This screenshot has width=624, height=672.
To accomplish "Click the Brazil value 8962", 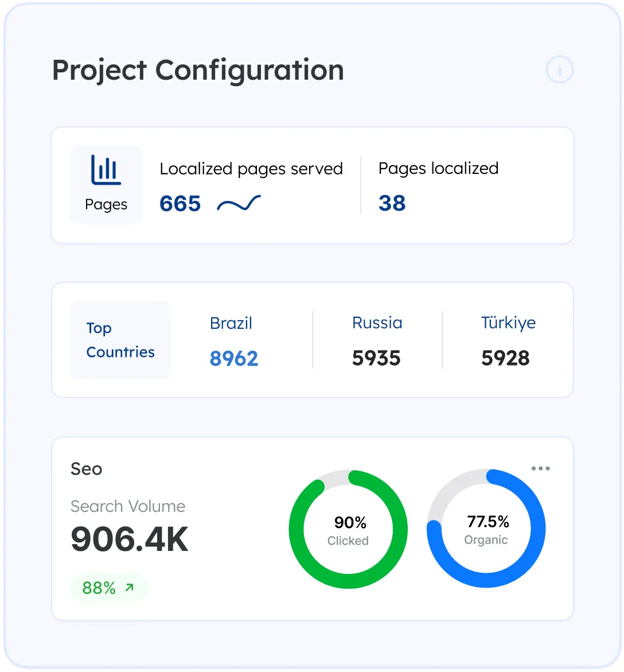I will (x=234, y=359).
